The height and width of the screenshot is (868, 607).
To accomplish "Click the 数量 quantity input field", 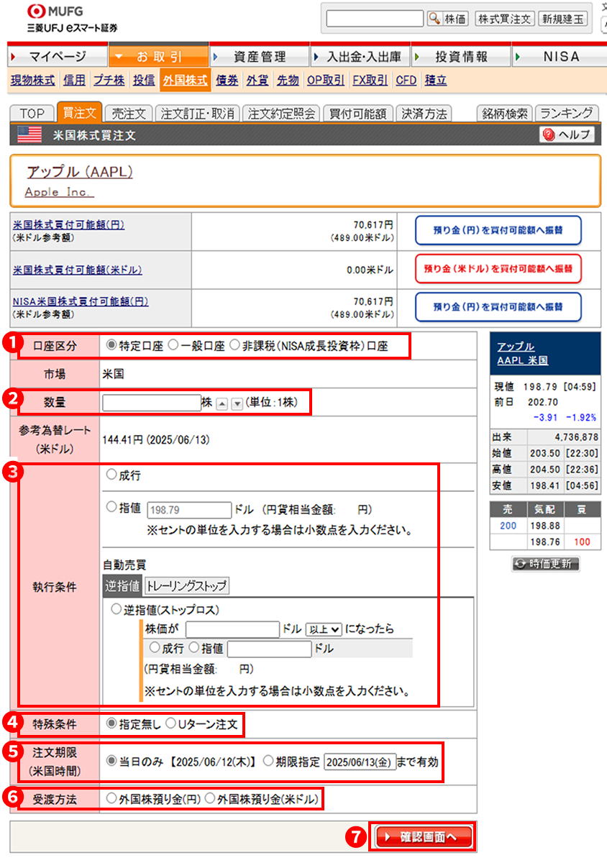I will (x=151, y=403).
